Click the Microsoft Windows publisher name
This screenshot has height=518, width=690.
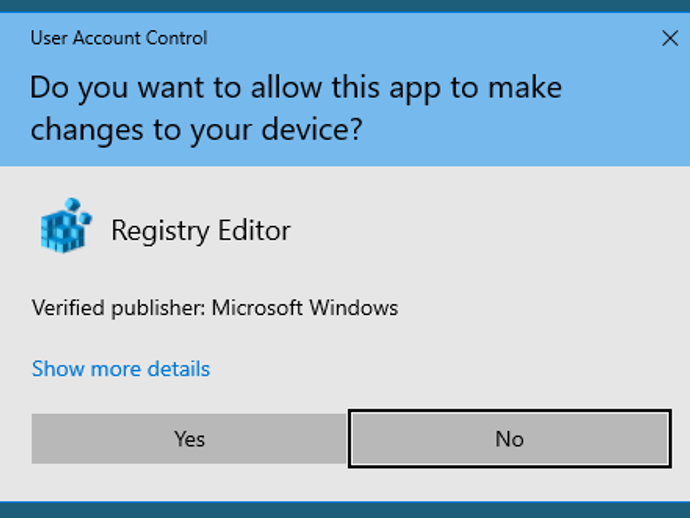304,308
